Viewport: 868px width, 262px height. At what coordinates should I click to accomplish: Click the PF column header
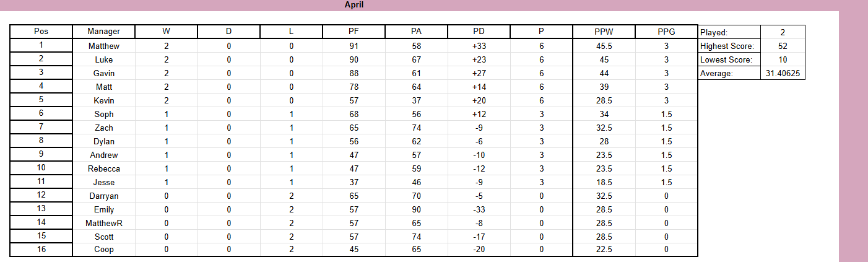pos(353,32)
